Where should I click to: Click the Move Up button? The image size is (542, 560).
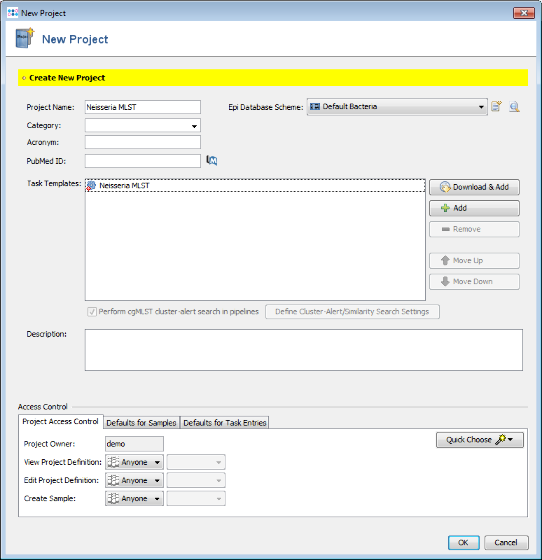coord(474,261)
